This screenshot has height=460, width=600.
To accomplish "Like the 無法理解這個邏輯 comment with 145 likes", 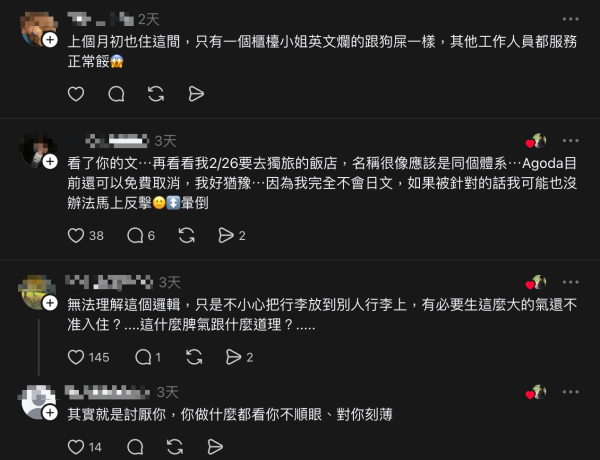I will click(x=88, y=357).
